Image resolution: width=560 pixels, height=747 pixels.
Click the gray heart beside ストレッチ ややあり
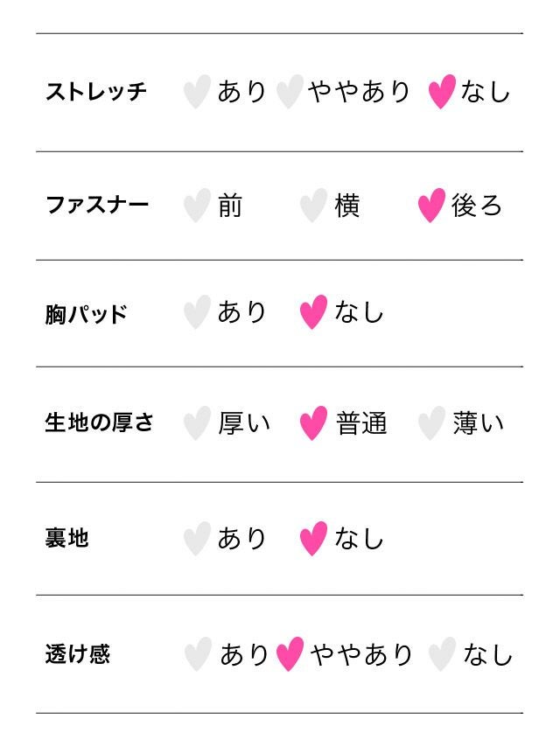[x=290, y=92]
